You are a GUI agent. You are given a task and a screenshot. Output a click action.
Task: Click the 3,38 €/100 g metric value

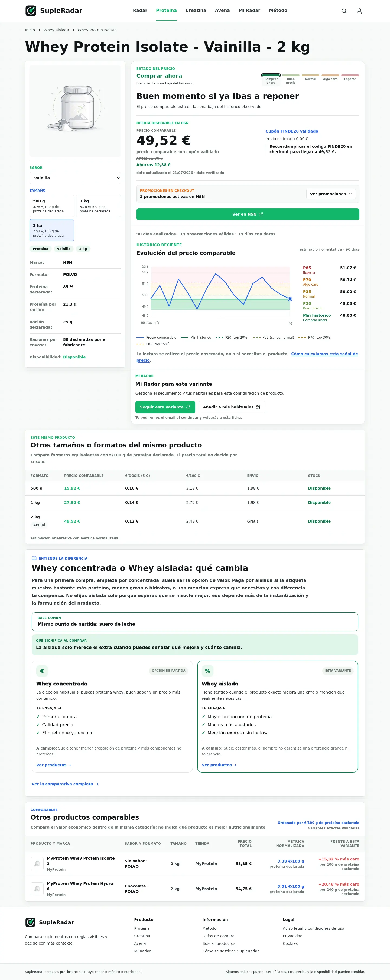tap(291, 861)
